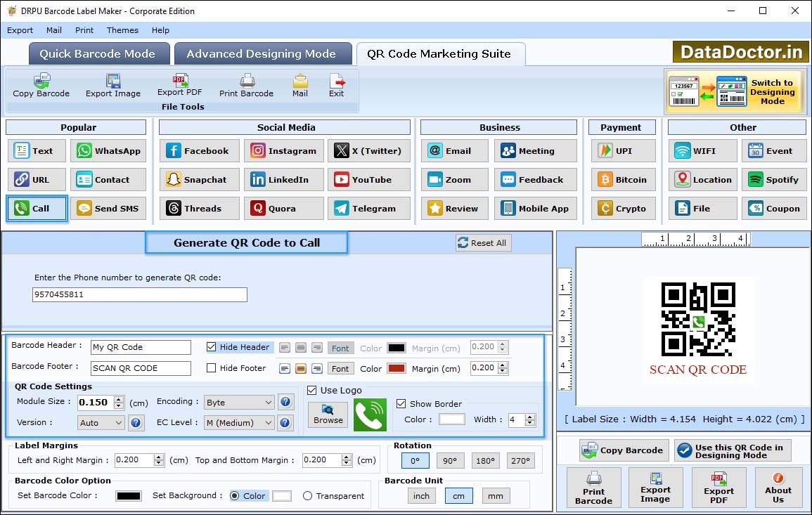
Task: Click the Reset All button
Action: point(483,243)
